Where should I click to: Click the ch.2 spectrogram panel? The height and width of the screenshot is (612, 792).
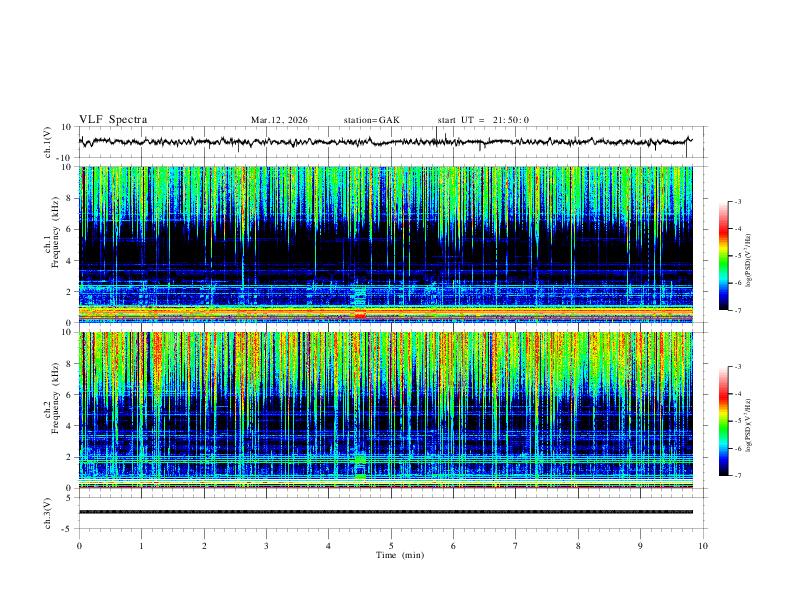coord(386,410)
